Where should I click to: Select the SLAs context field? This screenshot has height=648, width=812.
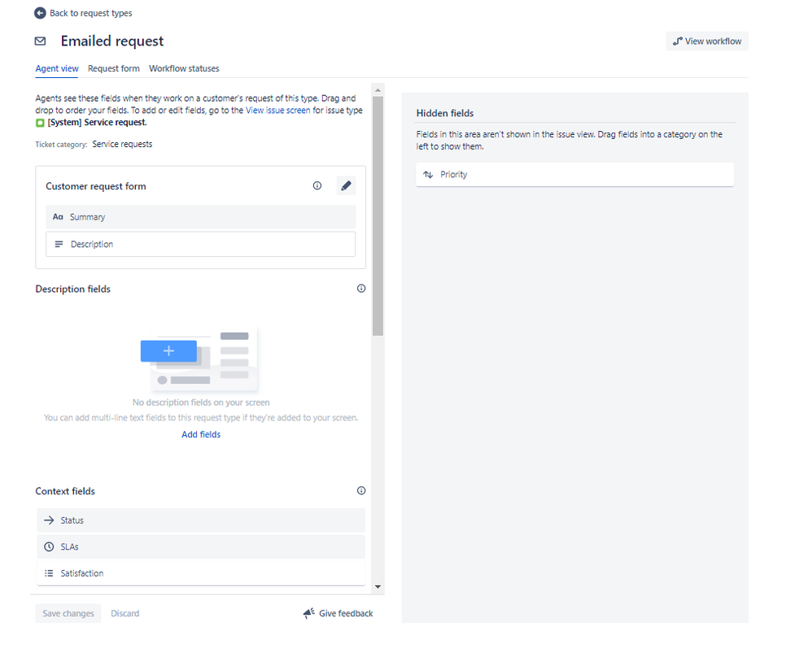201,546
